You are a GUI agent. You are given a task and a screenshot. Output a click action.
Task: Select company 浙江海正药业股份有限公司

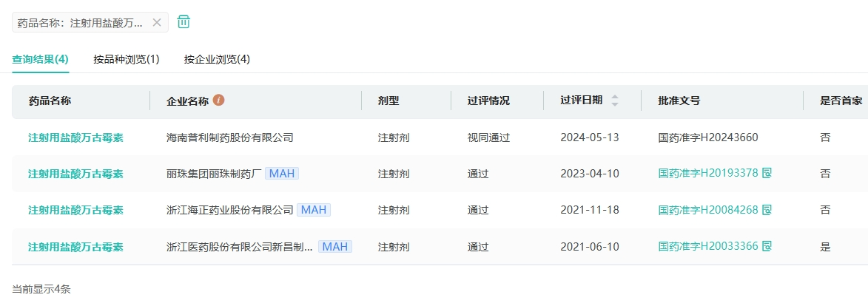tap(229, 210)
